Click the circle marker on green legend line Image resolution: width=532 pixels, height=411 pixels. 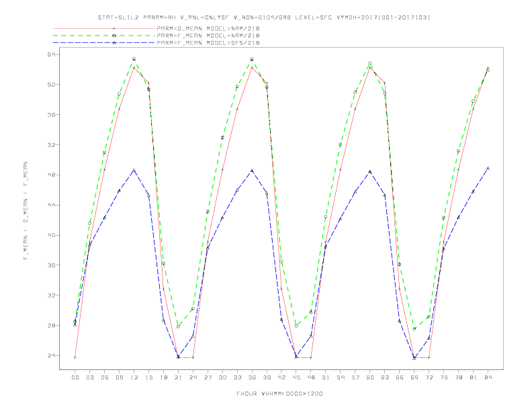[x=114, y=36]
